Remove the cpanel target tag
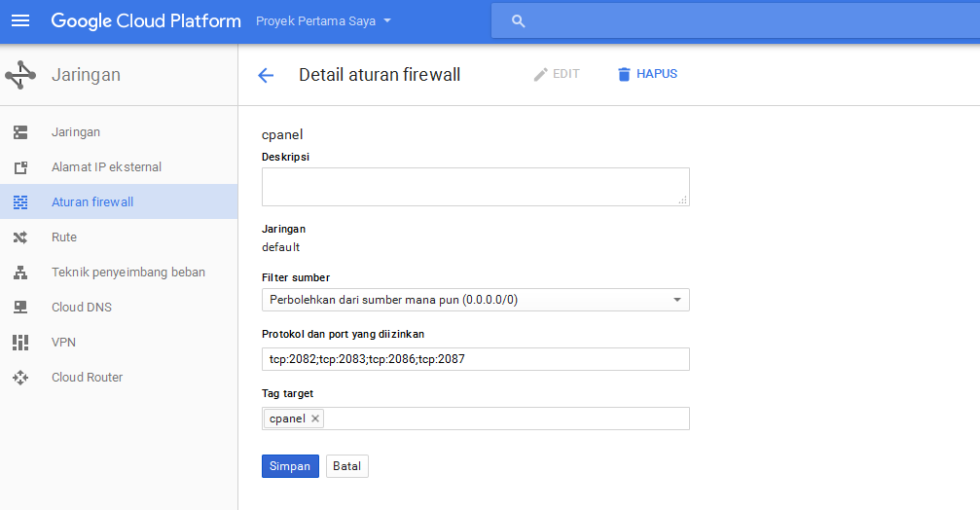Image resolution: width=980 pixels, height=510 pixels. (314, 419)
